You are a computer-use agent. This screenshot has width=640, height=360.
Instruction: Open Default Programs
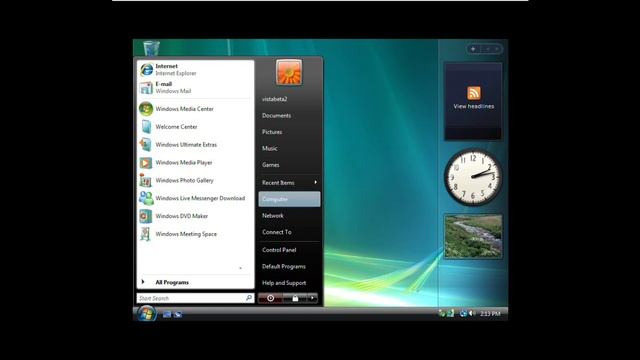(289, 267)
